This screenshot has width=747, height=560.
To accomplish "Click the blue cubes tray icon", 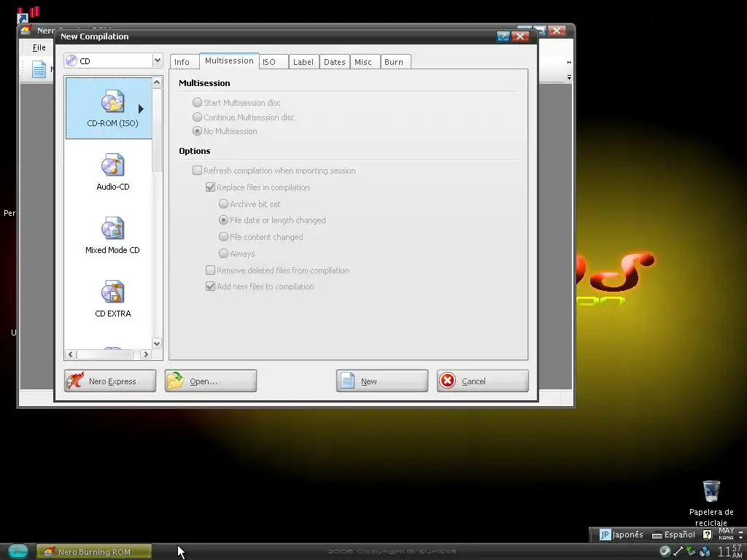I will (705, 551).
